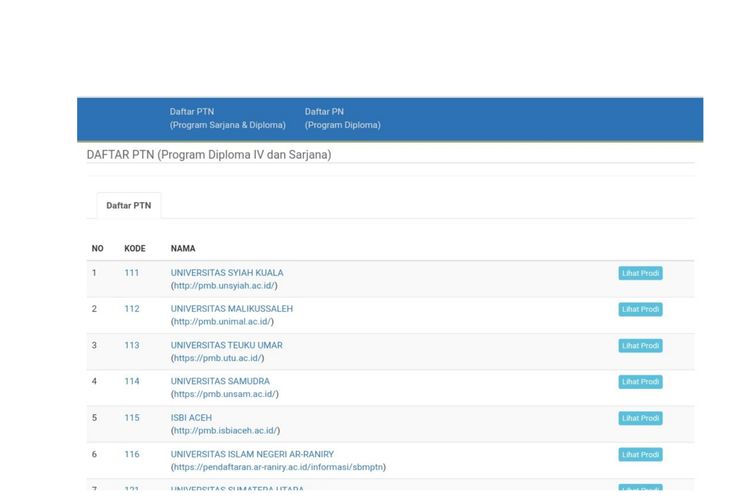Open the Universitas Islam Negeri Ar-Raniry link
The image size is (750, 500).
252,454
